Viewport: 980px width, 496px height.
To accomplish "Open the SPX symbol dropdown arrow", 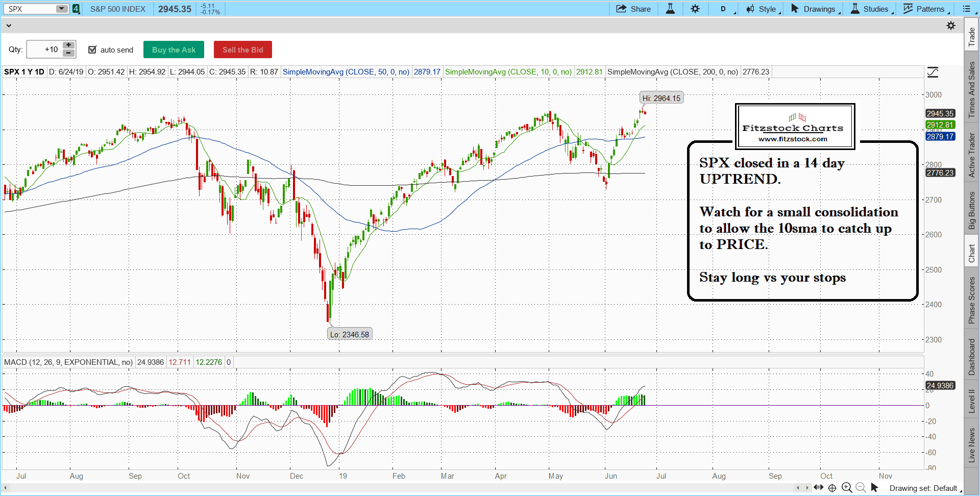I will [x=61, y=9].
